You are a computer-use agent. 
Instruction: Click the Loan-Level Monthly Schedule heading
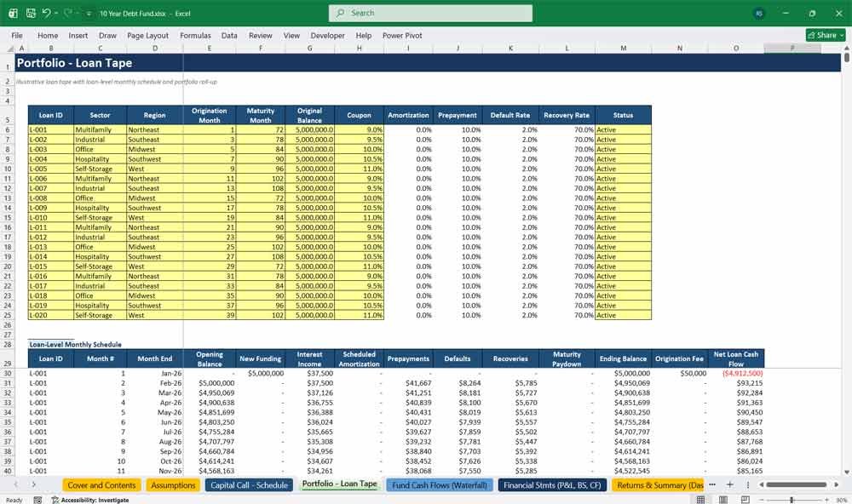click(76, 344)
